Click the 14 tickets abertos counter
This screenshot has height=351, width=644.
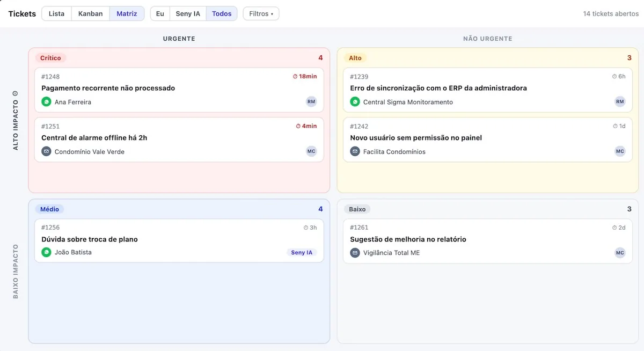611,13
